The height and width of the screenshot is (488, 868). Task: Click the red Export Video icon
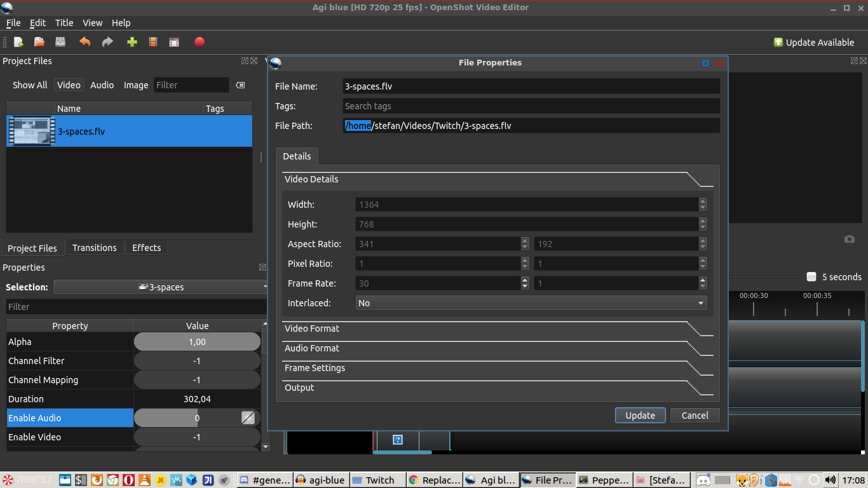(199, 42)
